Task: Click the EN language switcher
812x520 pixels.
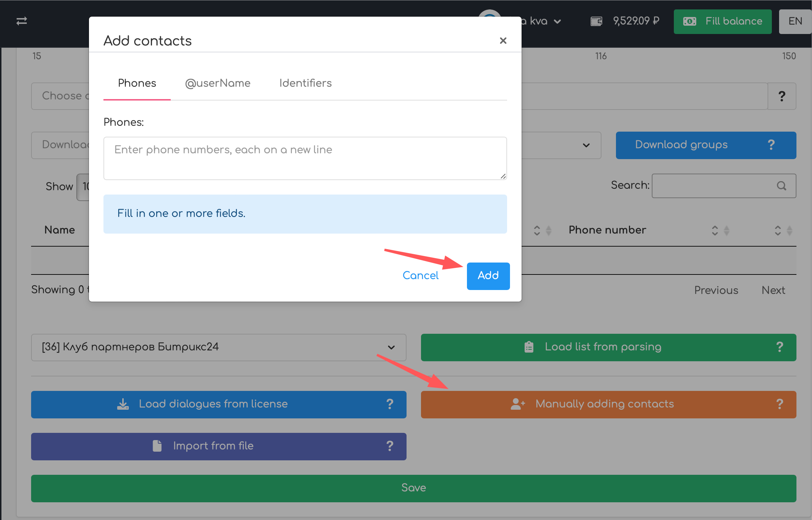Action: 795,21
